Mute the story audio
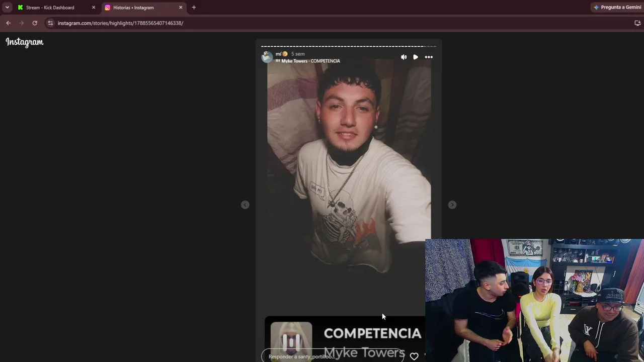The height and width of the screenshot is (362, 644). tap(404, 57)
